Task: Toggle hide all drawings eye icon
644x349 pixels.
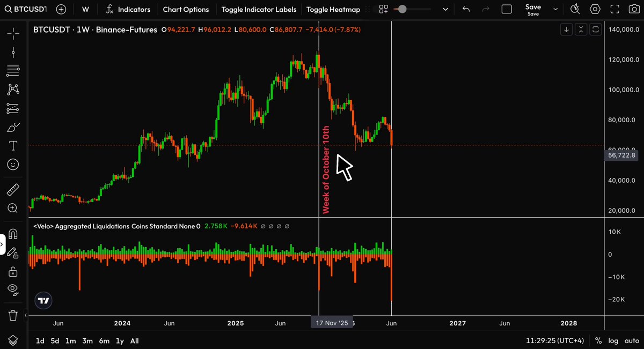Action: tap(13, 290)
